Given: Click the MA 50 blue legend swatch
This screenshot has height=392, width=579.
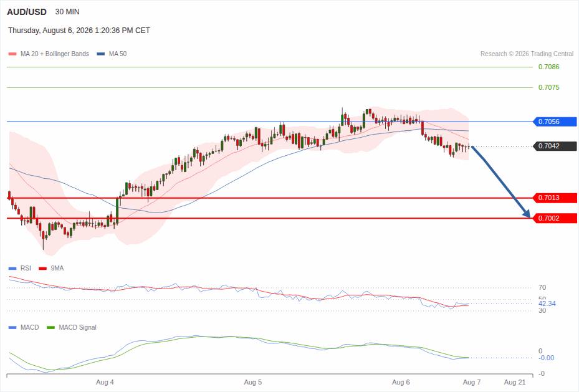Looking at the screenshot, I should [x=101, y=54].
